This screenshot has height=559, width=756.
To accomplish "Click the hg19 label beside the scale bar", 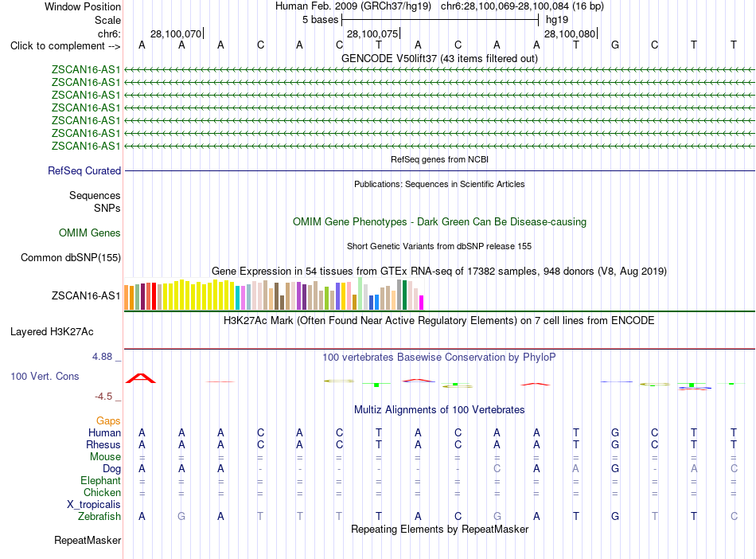I will coord(557,20).
